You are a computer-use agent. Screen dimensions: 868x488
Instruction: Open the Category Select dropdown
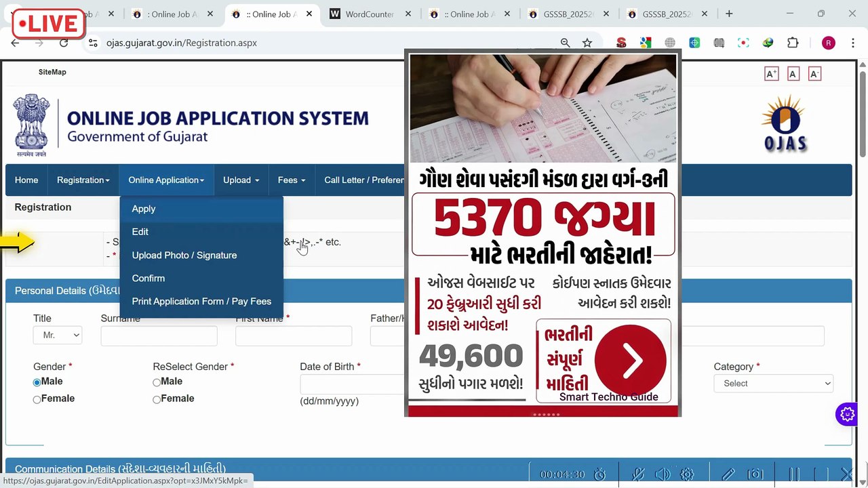coord(774,384)
